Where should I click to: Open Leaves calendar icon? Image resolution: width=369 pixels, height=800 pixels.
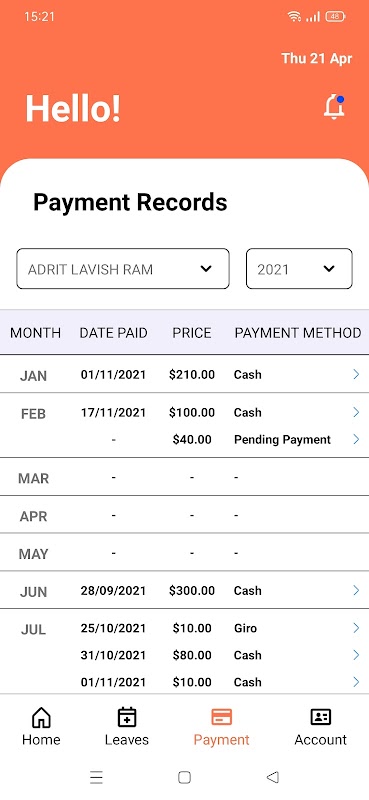tap(127, 717)
